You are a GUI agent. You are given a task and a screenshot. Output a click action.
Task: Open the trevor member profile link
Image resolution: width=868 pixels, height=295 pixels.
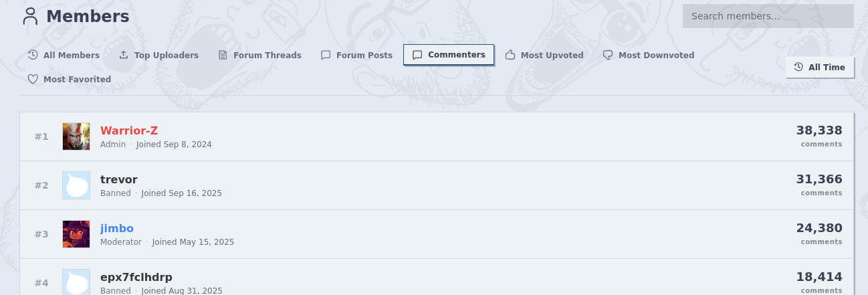point(119,179)
